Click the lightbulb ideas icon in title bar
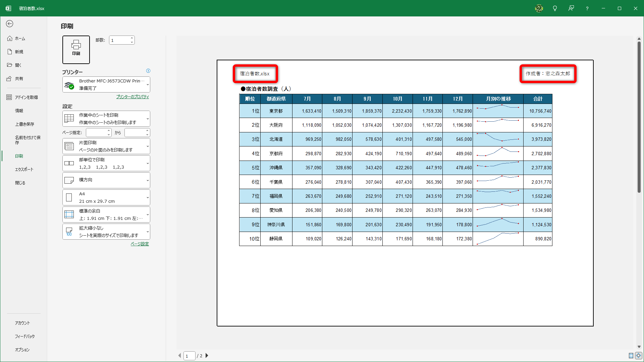Image resolution: width=644 pixels, height=362 pixels. (555, 8)
